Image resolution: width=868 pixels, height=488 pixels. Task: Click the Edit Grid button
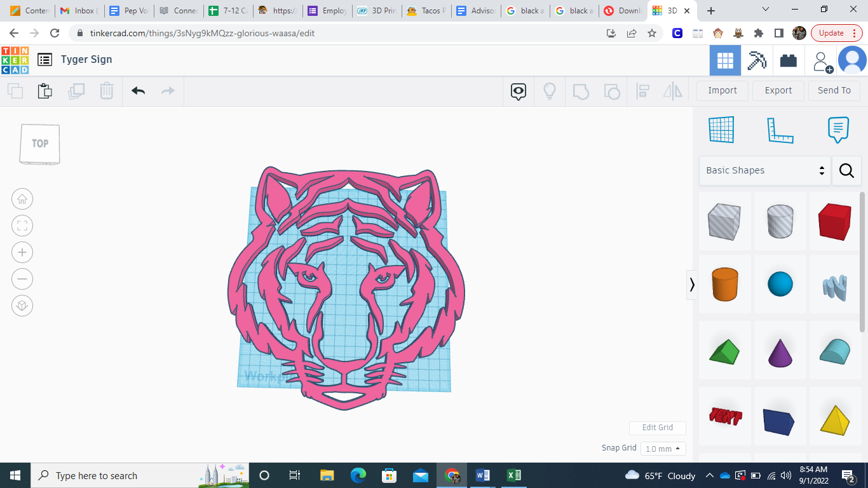click(x=657, y=428)
